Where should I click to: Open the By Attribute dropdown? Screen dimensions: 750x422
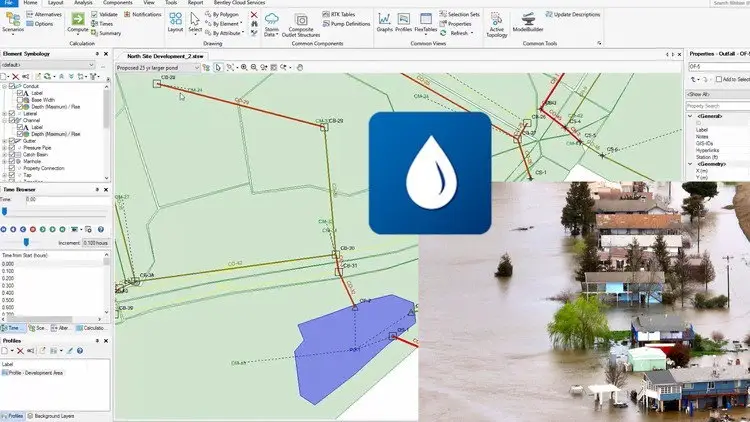coord(224,33)
